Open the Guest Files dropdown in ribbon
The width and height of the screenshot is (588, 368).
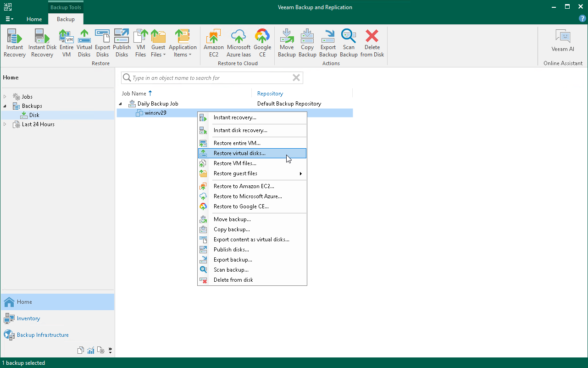[158, 43]
